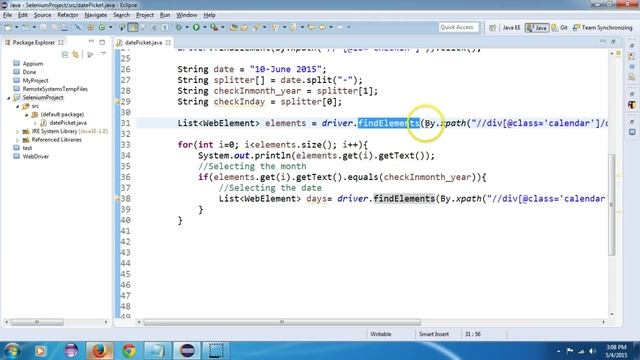
Task: Select the MyProject project
Action: (x=35, y=81)
